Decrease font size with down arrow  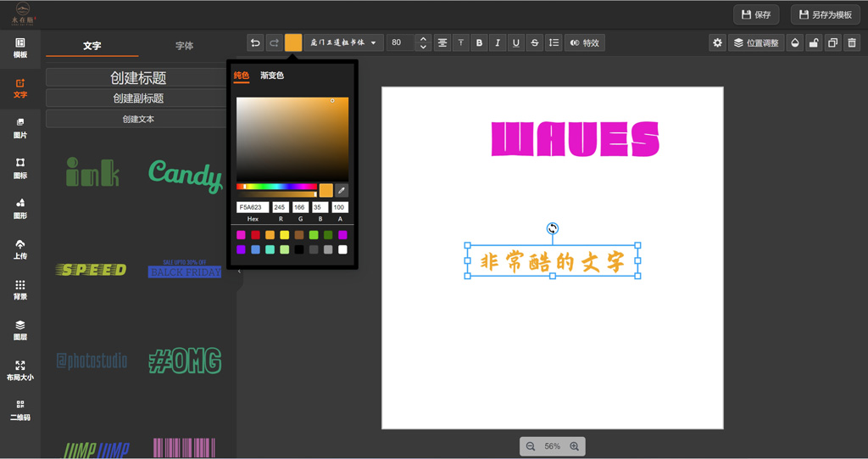tap(423, 48)
